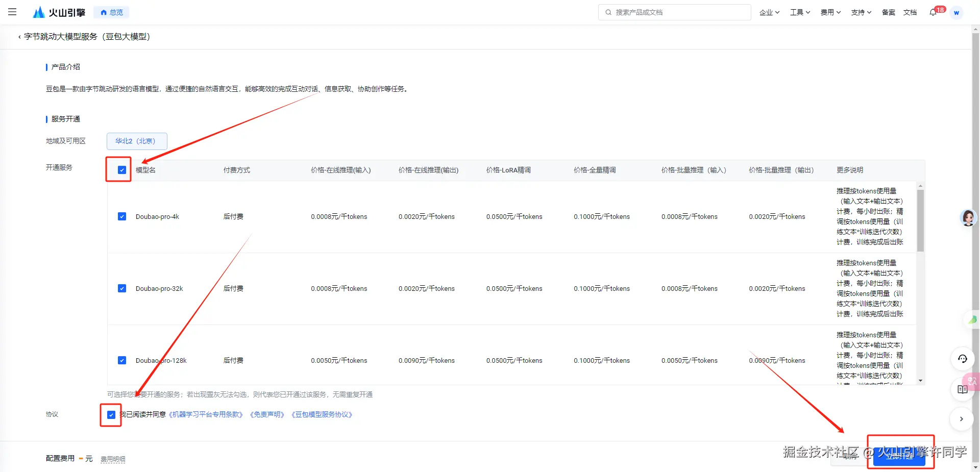
Task: Click the blue 立即开通 button
Action: (x=899, y=456)
